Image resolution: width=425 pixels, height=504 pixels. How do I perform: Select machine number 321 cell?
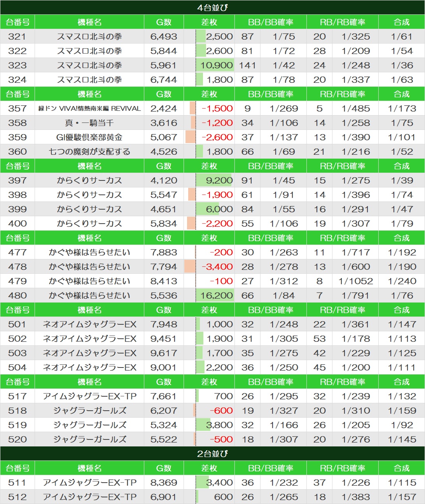17,37
